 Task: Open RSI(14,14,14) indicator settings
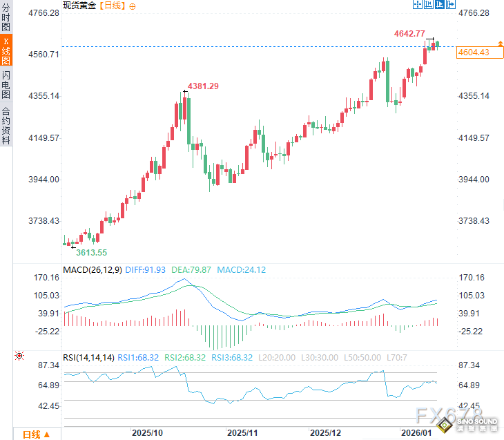[88, 357]
